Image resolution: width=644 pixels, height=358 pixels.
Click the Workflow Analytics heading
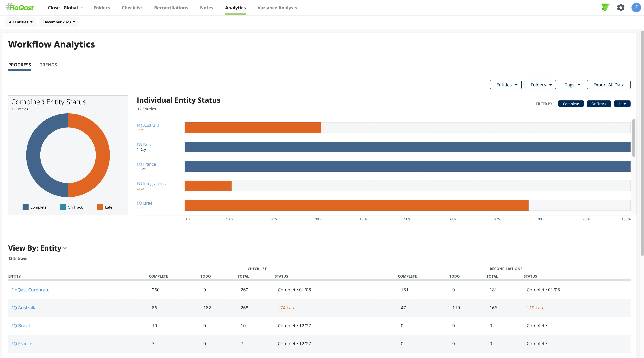tap(52, 44)
